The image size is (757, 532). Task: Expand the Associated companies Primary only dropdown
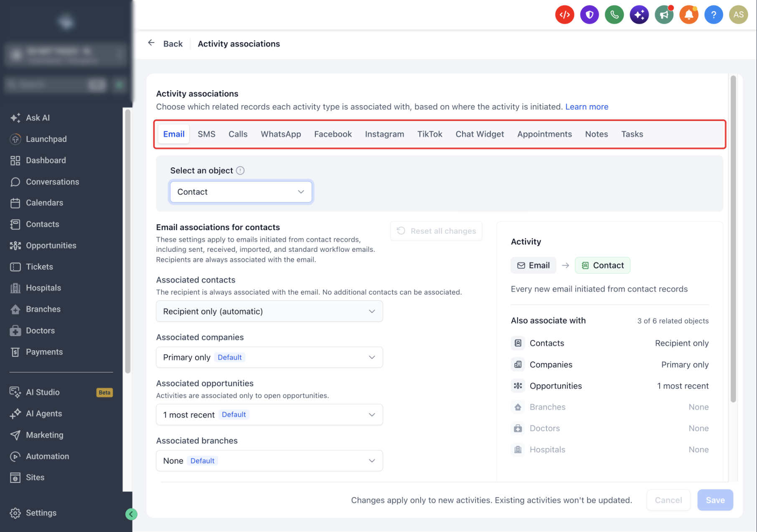click(269, 357)
